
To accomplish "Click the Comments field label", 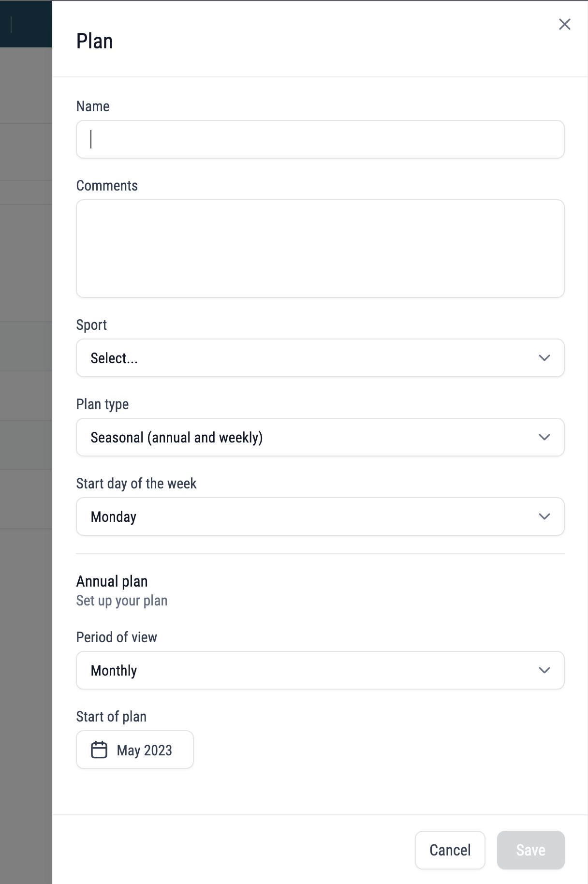I will coord(107,186).
